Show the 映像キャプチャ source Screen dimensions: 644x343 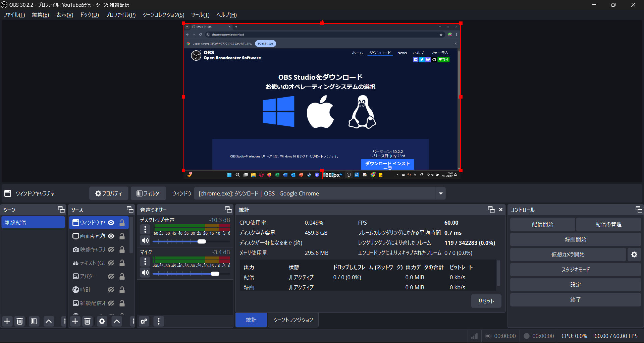111,249
